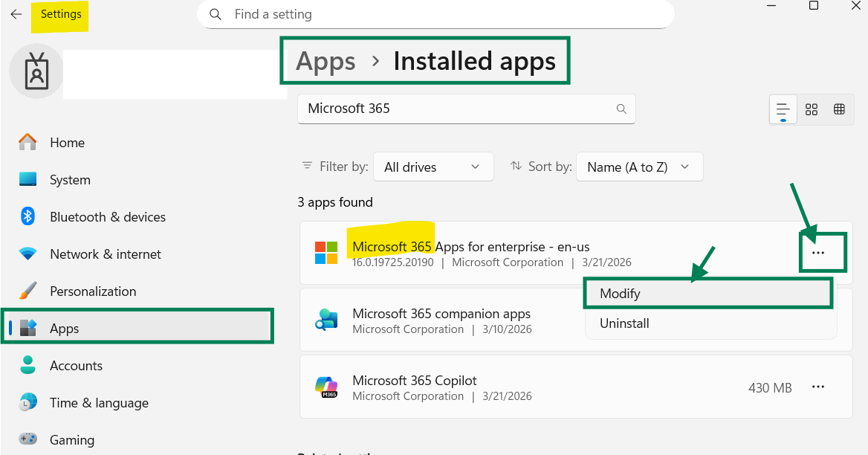Switch to grid view layout
Viewport: 868px width, 455px height.
[x=812, y=109]
